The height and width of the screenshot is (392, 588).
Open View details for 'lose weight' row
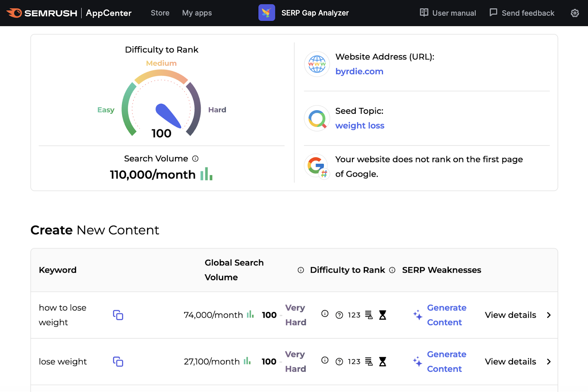[510, 362]
